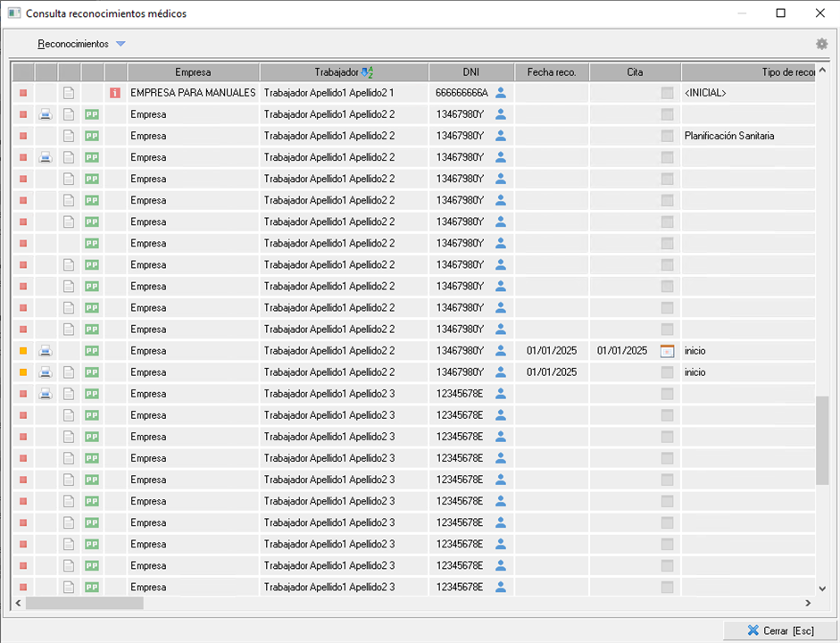Click the green PP icon in the Planificación Sanitaria row
Viewport: 840px width, 643px height.
(92, 136)
